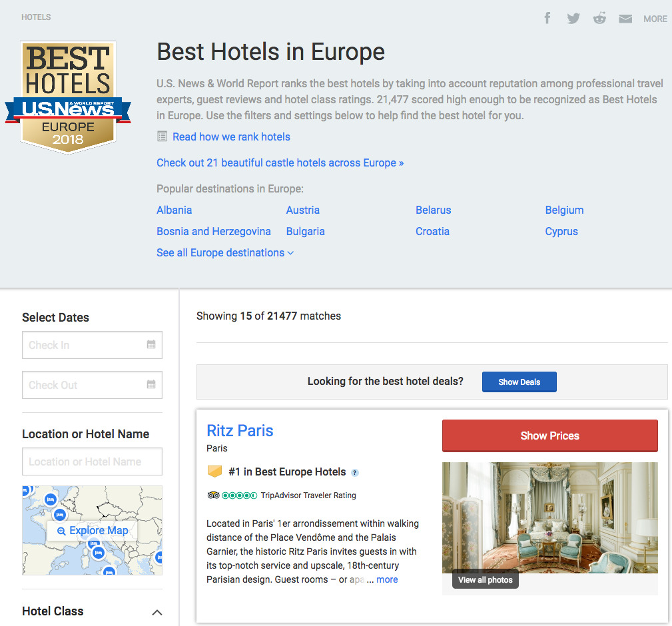Click the Show Deals button
Screen dimensions: 672x626
coord(519,382)
